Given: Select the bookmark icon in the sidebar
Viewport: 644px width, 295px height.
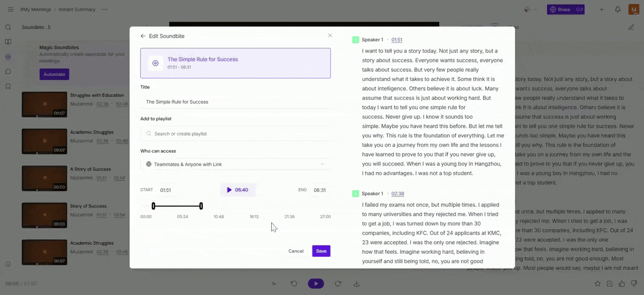Looking at the screenshot, I should 8,86.
